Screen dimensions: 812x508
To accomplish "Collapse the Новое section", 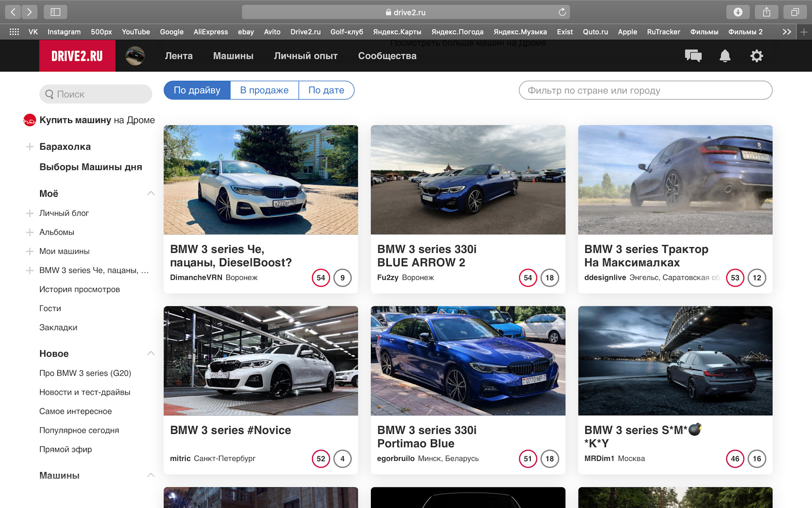I will 151,353.
